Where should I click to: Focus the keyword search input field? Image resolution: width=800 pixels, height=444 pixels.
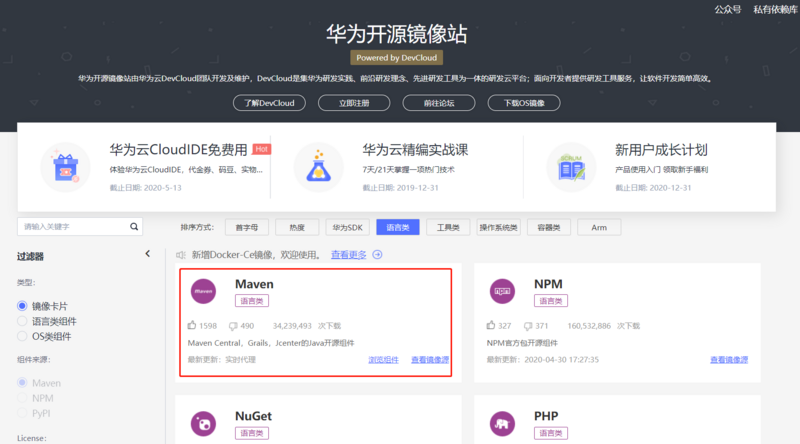coord(80,227)
